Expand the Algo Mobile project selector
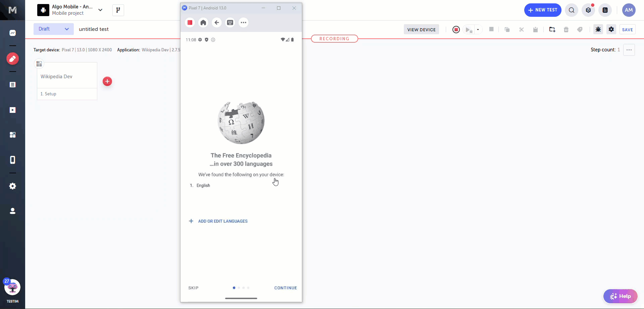The height and width of the screenshot is (309, 644). pyautogui.click(x=100, y=10)
